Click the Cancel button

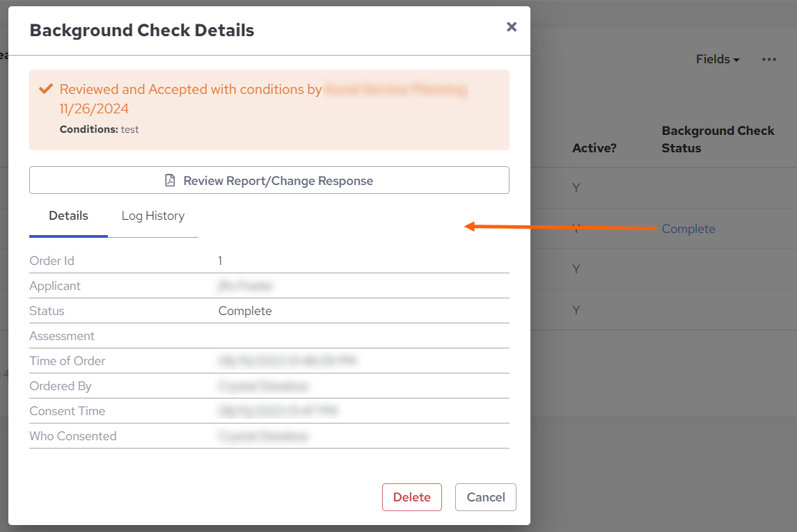coord(485,497)
